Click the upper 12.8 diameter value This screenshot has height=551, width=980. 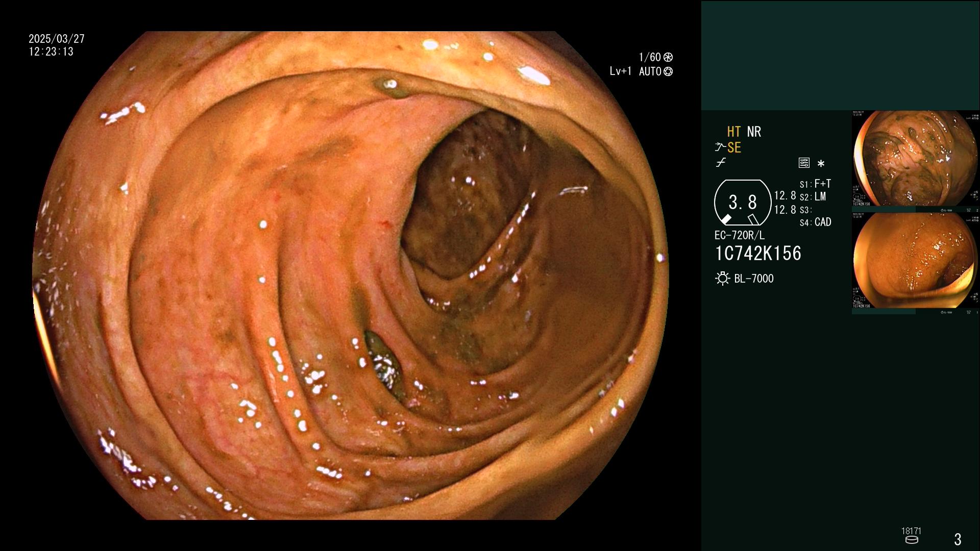click(785, 196)
